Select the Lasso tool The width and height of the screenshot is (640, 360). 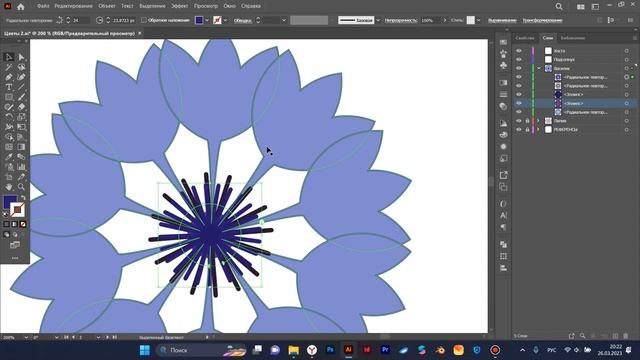tap(21, 67)
